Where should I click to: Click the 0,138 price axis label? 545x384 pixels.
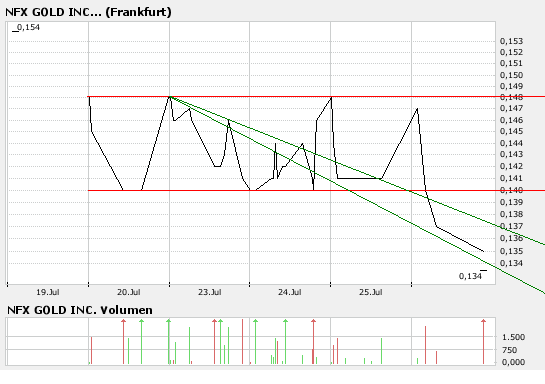511,214
